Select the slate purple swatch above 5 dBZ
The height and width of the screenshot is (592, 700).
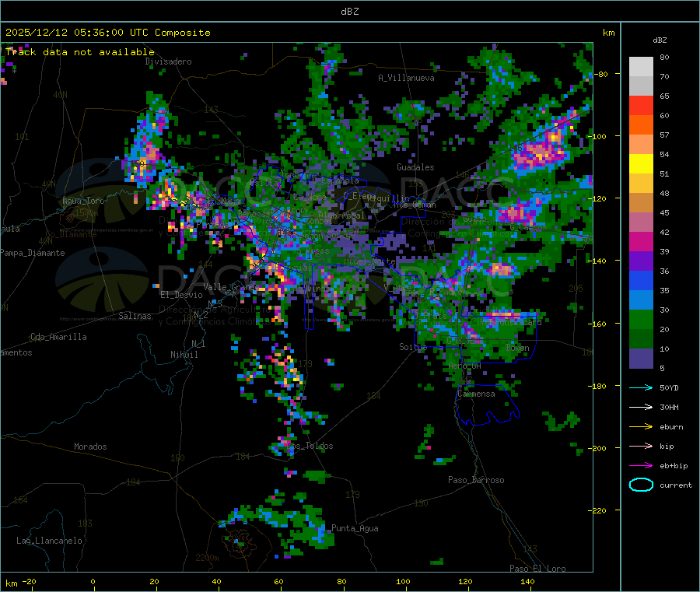641,359
